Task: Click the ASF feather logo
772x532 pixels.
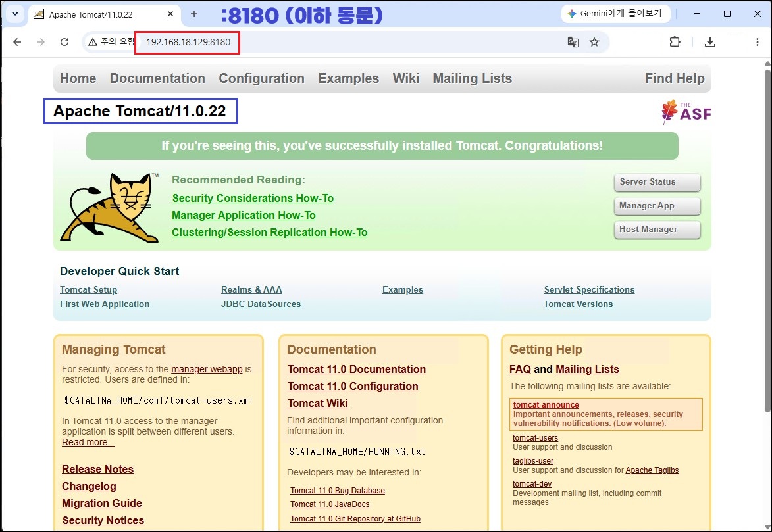Action: click(x=686, y=112)
